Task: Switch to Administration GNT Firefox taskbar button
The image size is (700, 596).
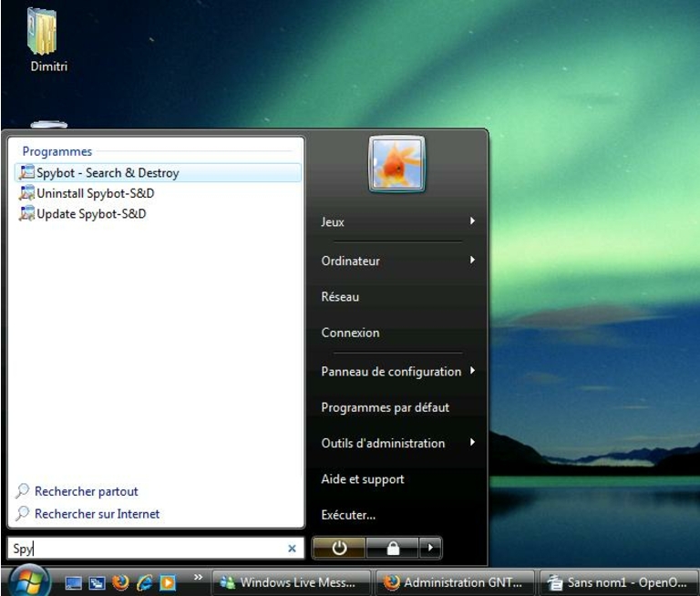Action: [456, 582]
